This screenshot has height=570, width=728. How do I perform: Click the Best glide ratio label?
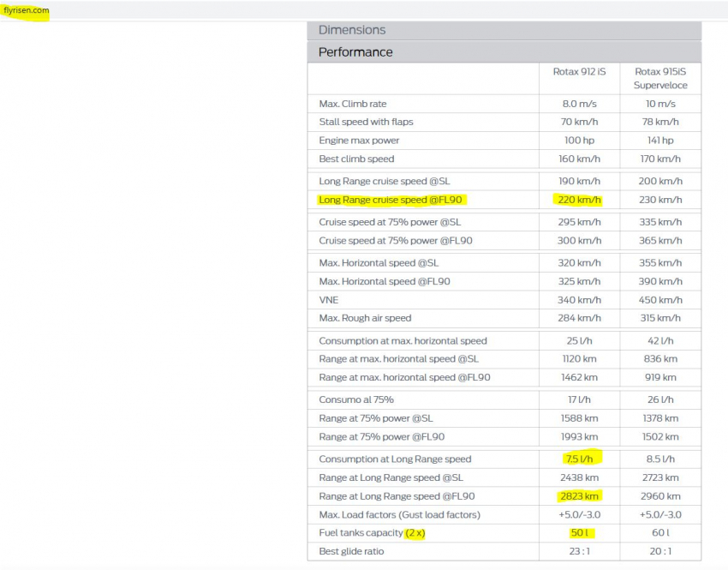point(351,552)
